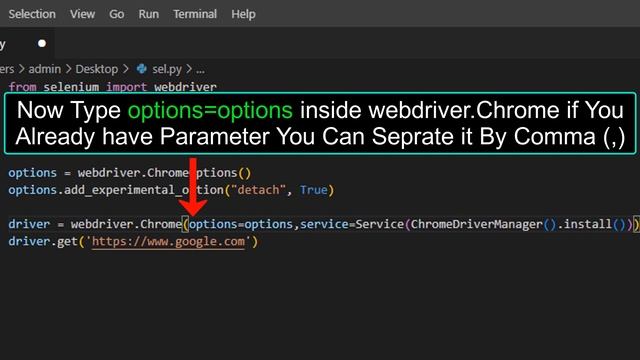640x360 pixels.
Task: Click ChromeDriverManager in the code
Action: [477, 224]
